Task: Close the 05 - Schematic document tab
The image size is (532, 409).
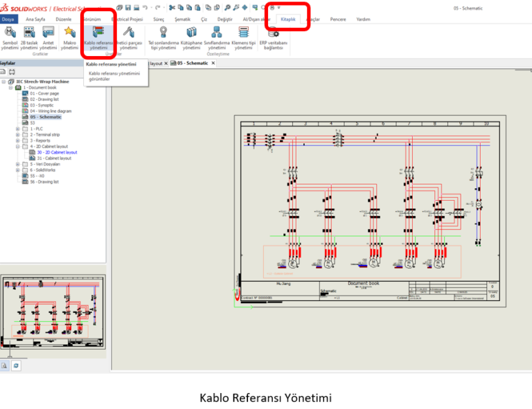Action: (x=213, y=63)
